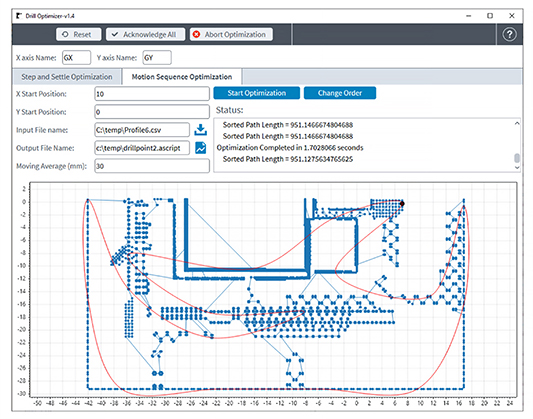Click the output file chart icon
Viewport: 533px width, 419px height.
(201, 148)
